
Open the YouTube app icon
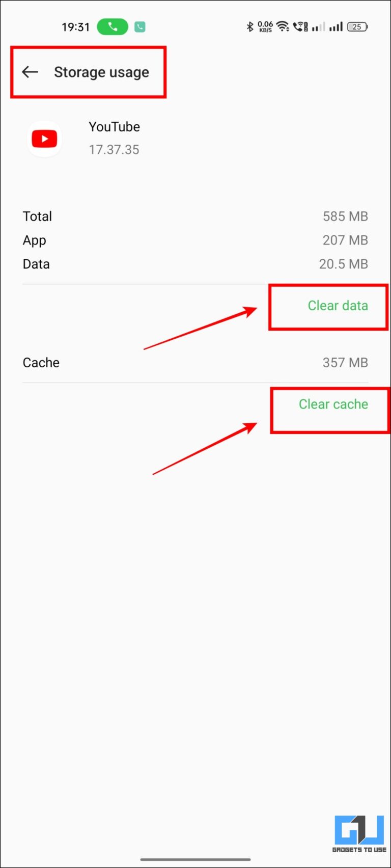coord(44,138)
